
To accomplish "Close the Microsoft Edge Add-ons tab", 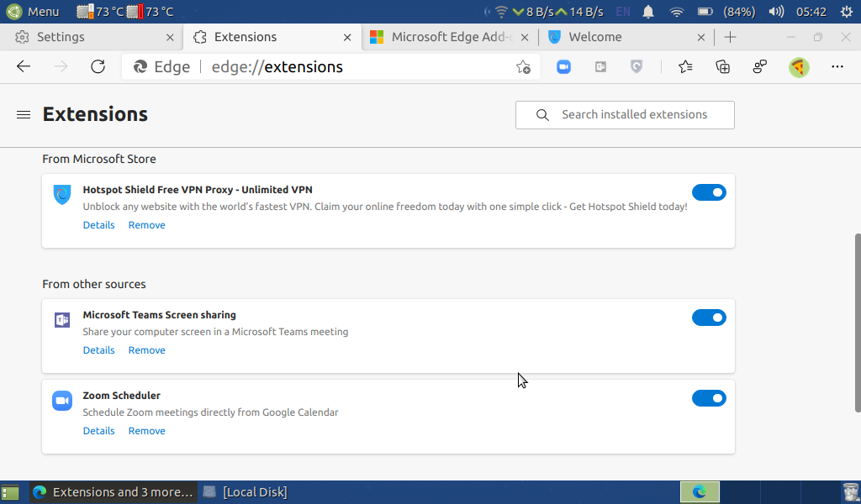I will click(x=525, y=37).
